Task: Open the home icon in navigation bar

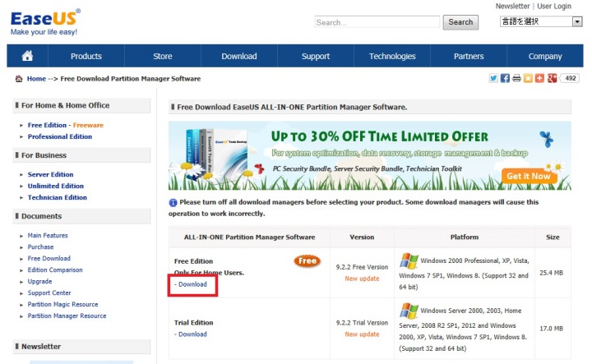Action: tap(27, 56)
